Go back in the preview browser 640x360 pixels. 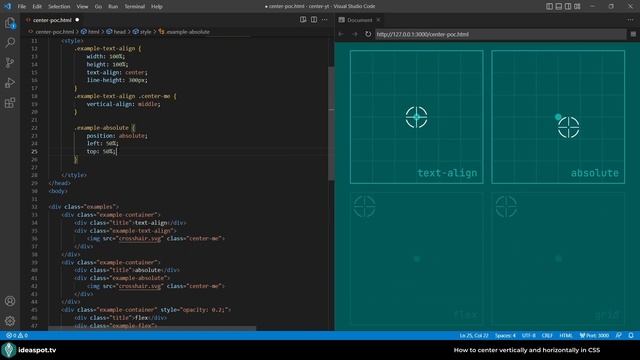tap(341, 34)
